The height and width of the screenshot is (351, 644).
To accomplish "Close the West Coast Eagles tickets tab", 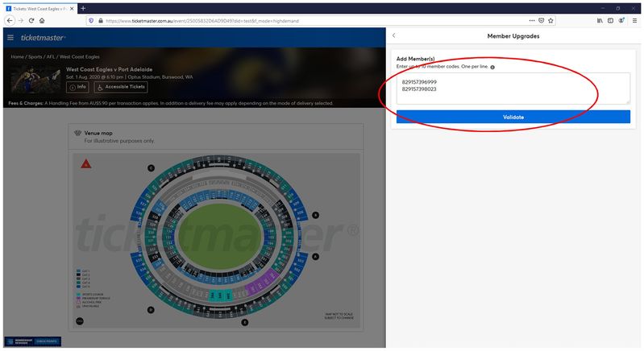I will (x=72, y=8).
